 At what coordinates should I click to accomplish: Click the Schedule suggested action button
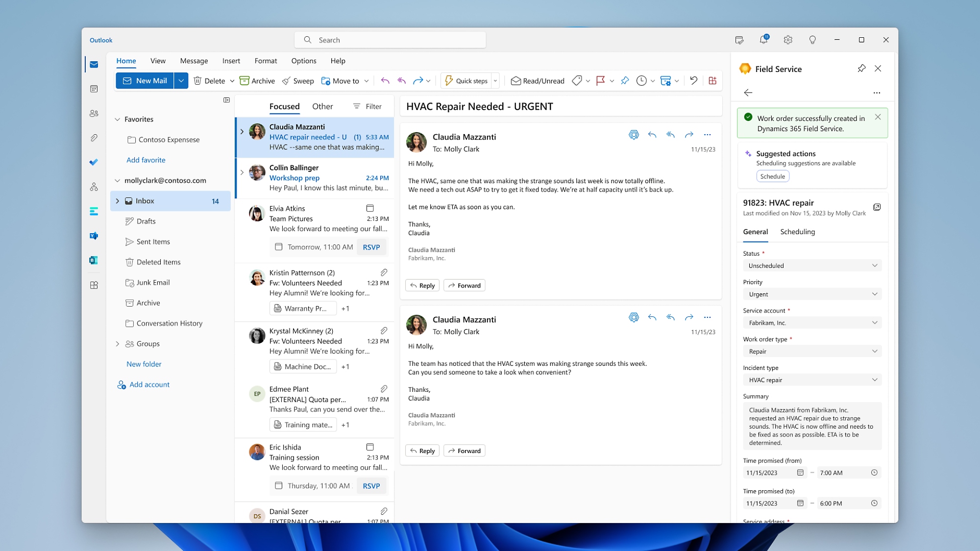(x=772, y=176)
